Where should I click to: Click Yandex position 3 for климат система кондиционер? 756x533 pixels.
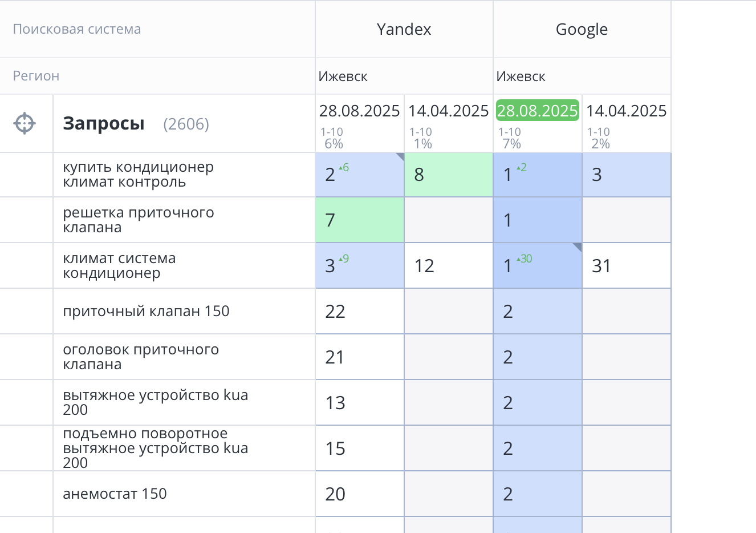360,266
